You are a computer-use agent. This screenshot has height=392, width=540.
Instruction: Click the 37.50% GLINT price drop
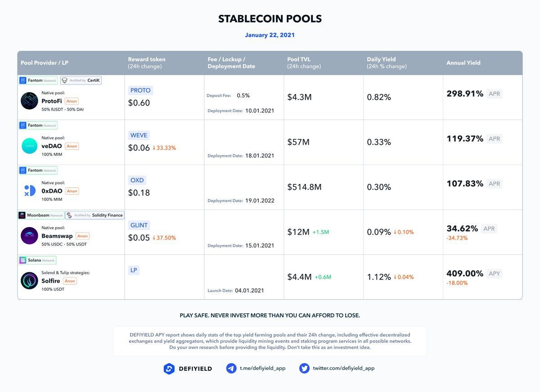pyautogui.click(x=164, y=238)
